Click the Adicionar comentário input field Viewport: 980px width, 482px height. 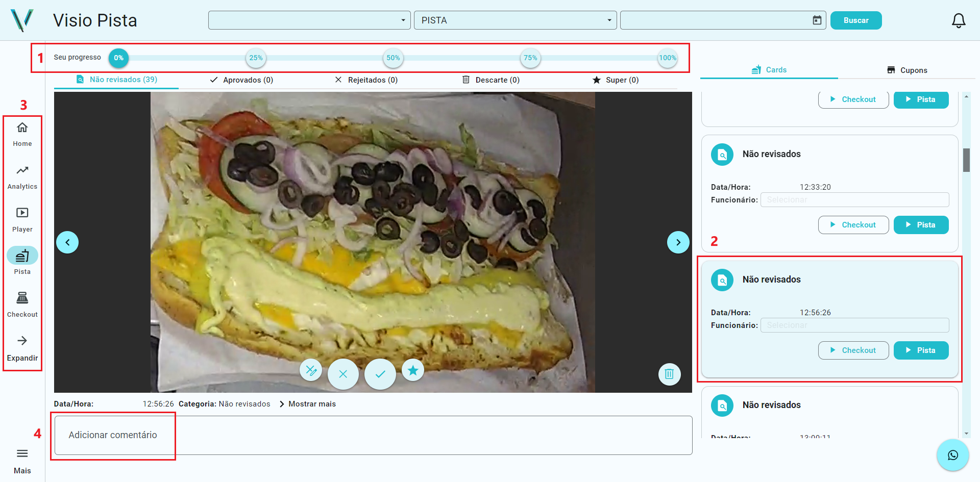(x=373, y=435)
